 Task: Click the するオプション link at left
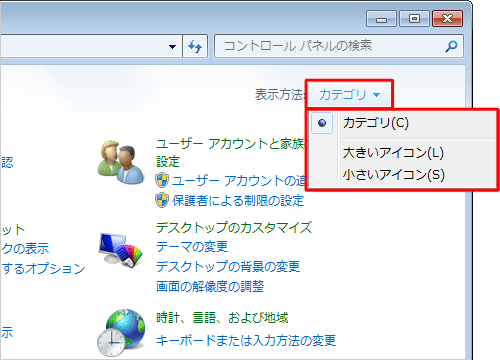[x=43, y=268]
